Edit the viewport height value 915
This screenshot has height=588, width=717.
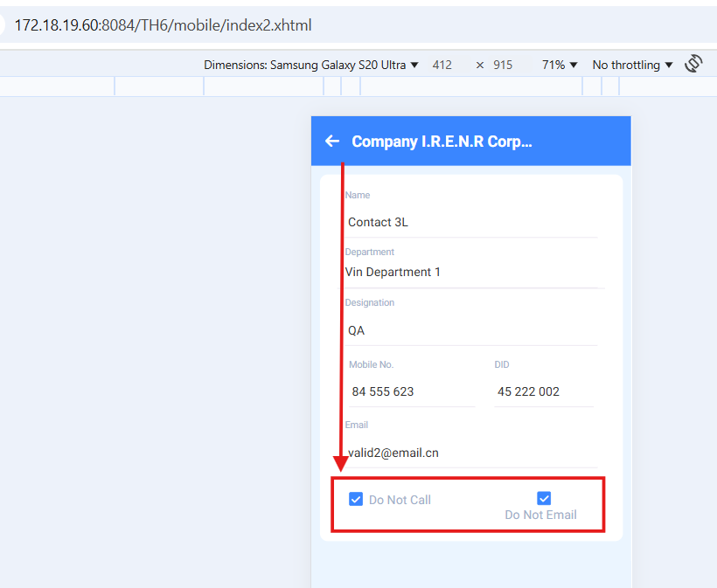click(503, 65)
